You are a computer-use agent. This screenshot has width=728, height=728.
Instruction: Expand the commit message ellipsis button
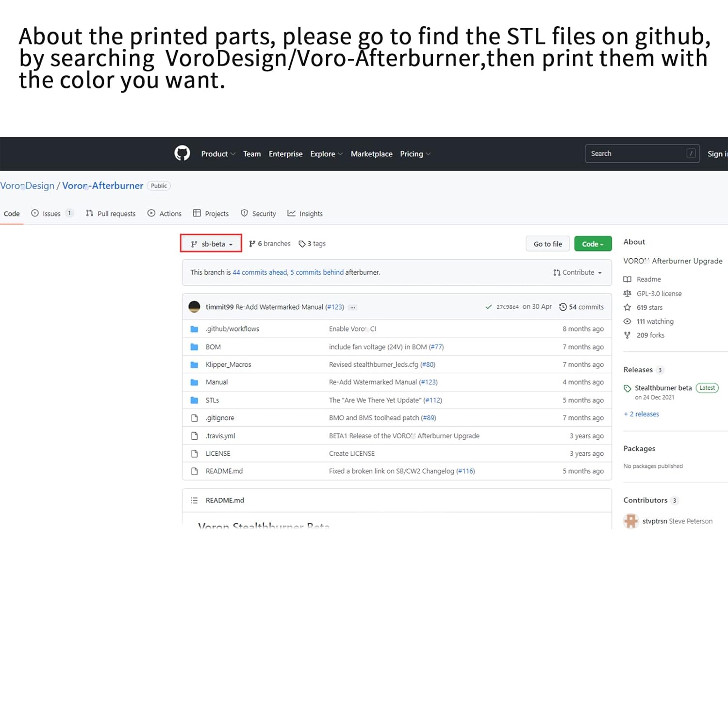[x=353, y=307]
